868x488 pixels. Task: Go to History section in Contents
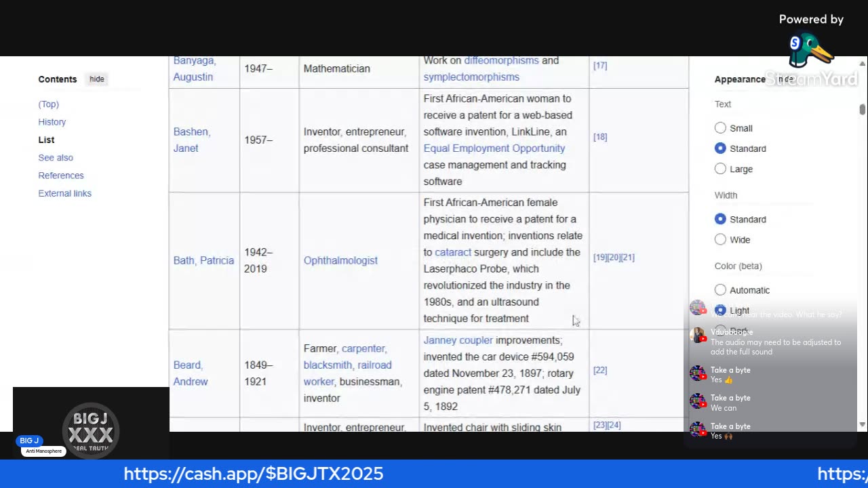(52, 122)
